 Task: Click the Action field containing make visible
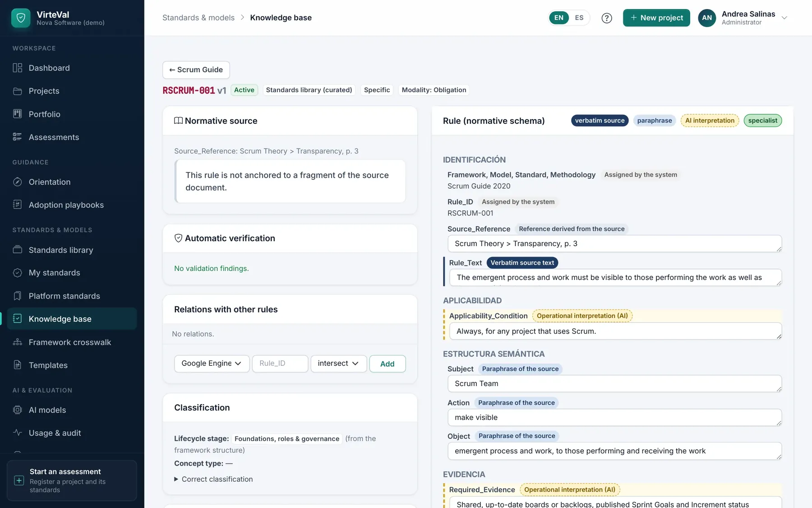[614, 418]
